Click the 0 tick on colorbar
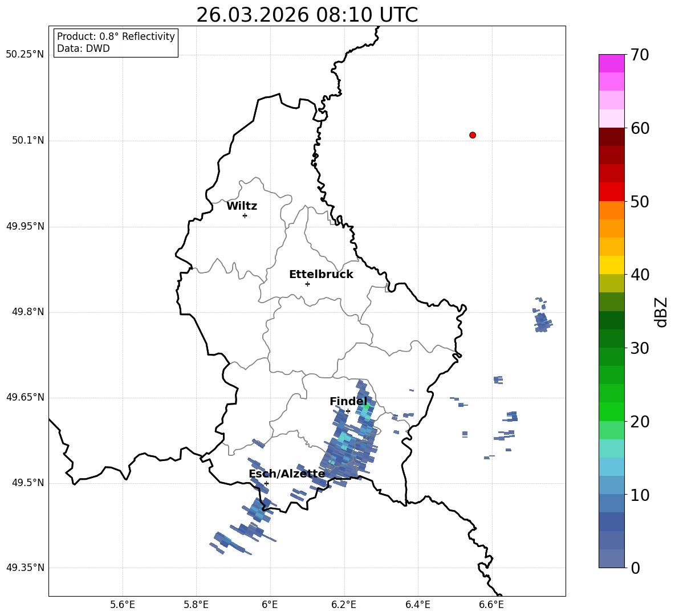 coord(635,568)
